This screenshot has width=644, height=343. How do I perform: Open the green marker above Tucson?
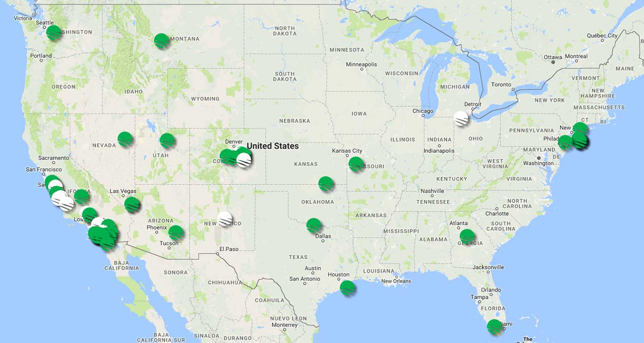(x=176, y=232)
